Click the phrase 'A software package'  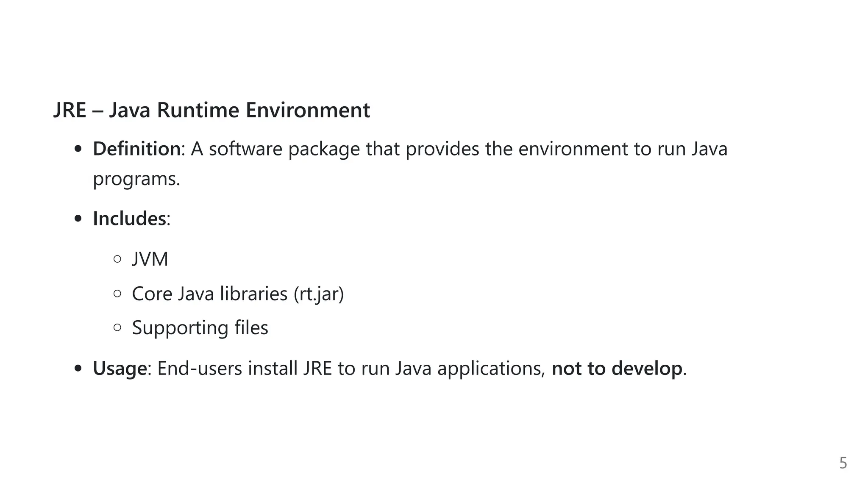pyautogui.click(x=275, y=149)
